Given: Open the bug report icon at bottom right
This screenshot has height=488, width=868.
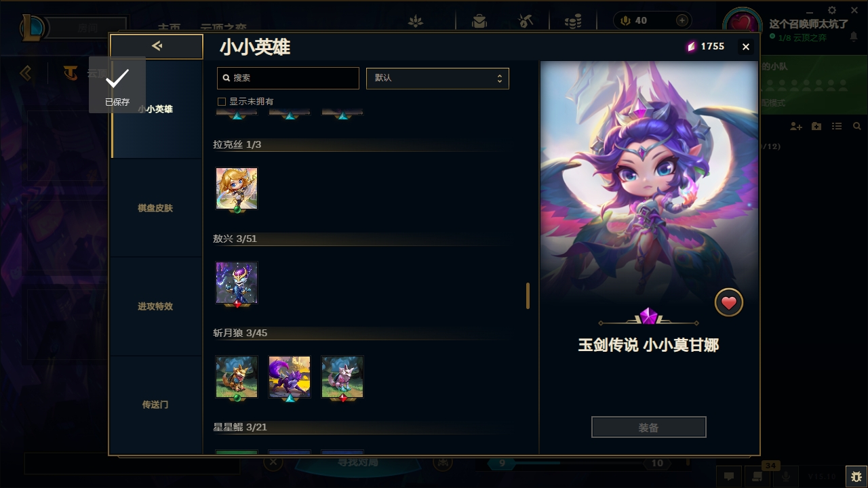Looking at the screenshot, I should [x=856, y=476].
